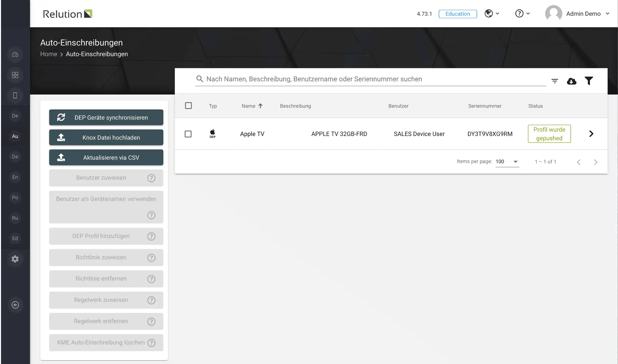Collapse sidebar with the back arrow circle icon

[x=15, y=305]
